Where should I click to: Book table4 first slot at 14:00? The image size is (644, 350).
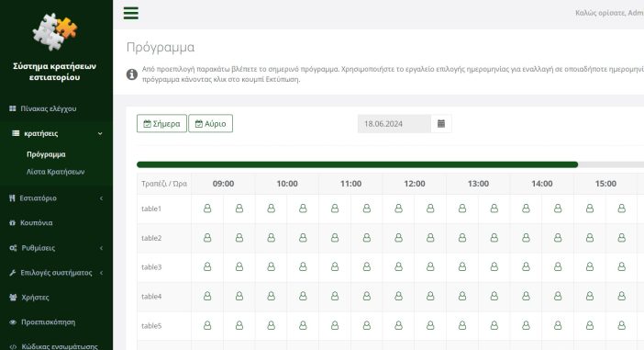(526, 296)
